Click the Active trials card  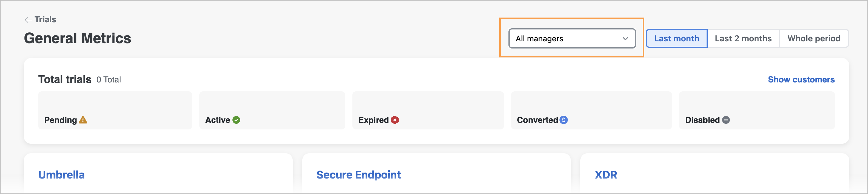pyautogui.click(x=272, y=110)
